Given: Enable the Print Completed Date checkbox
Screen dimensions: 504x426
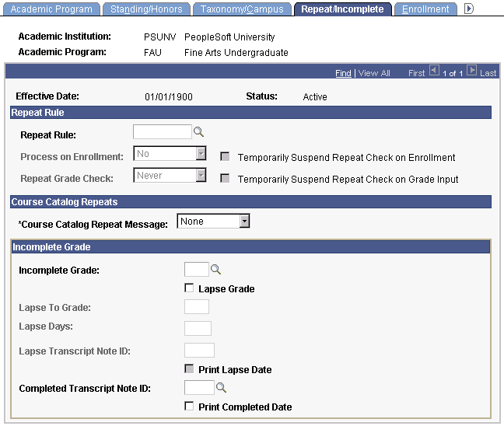Looking at the screenshot, I should click(189, 406).
